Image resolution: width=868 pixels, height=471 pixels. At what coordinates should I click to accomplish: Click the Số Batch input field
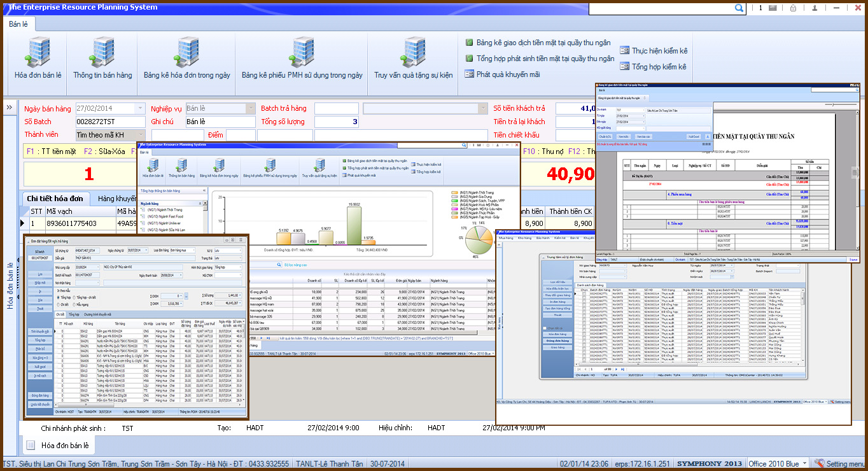click(110, 122)
